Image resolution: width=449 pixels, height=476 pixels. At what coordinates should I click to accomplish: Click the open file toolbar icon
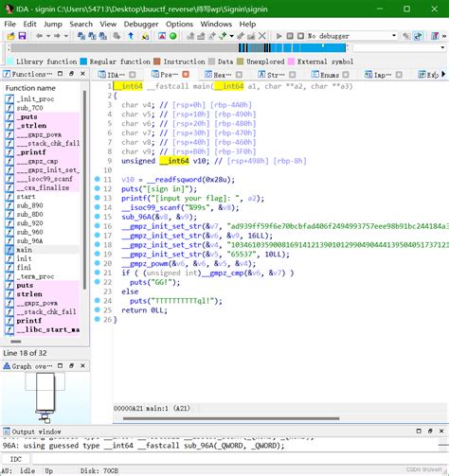pyautogui.click(x=10, y=36)
